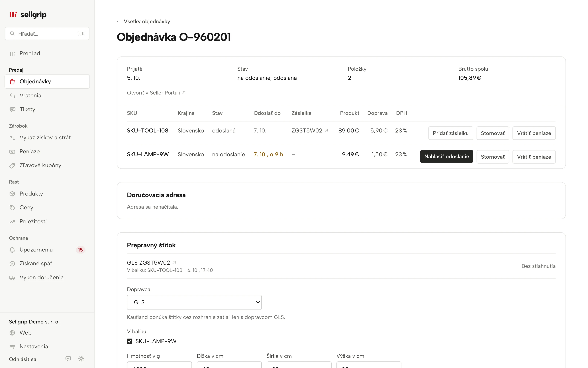This screenshot has height=368, width=588.
Task: Click SKU-TOOL-108 cell in table
Action: click(x=148, y=131)
